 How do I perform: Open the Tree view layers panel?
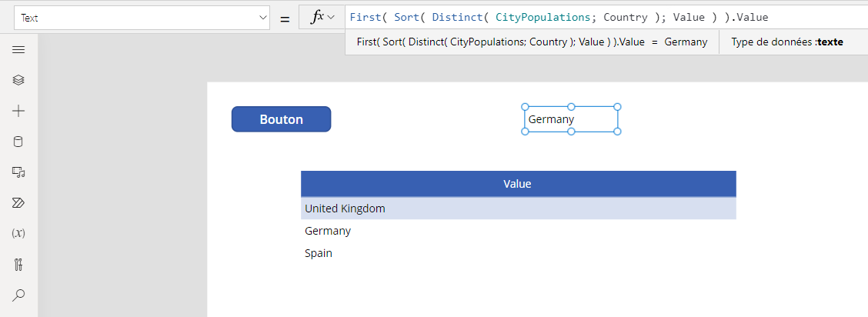pos(19,80)
